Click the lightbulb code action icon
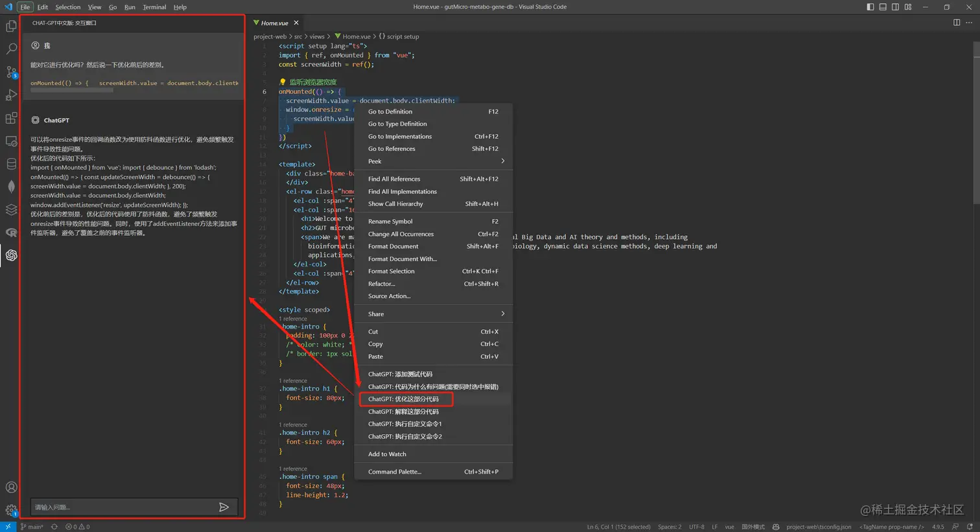Screen dimensions: 980x532 [x=283, y=82]
